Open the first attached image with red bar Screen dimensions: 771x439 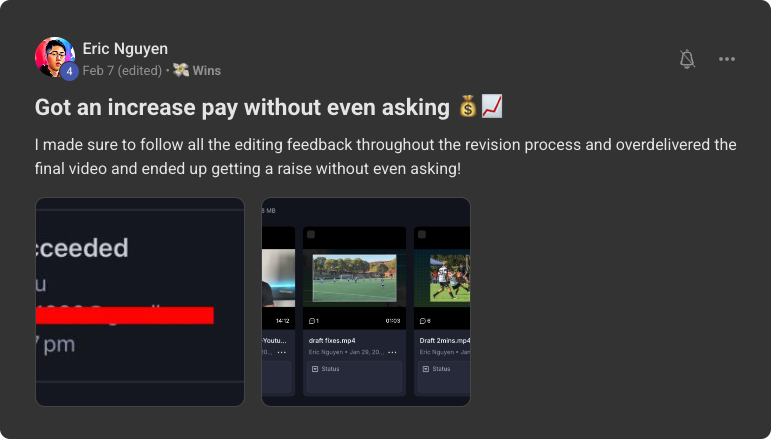pyautogui.click(x=140, y=302)
